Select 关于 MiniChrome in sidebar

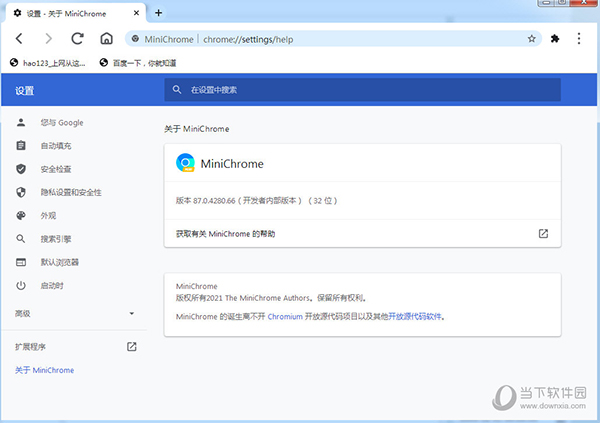45,370
